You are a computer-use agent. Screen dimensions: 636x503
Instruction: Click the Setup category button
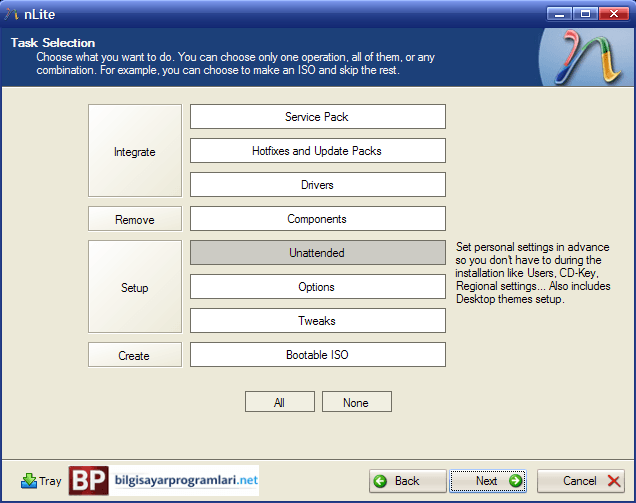pyautogui.click(x=135, y=287)
